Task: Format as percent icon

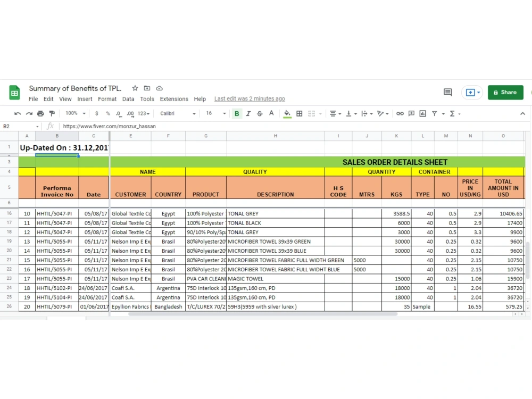Action: click(108, 114)
